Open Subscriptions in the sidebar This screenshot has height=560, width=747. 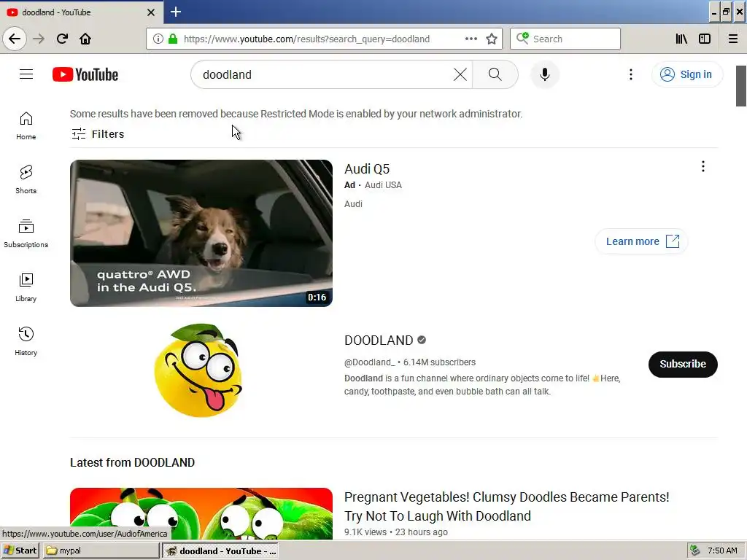tap(26, 233)
